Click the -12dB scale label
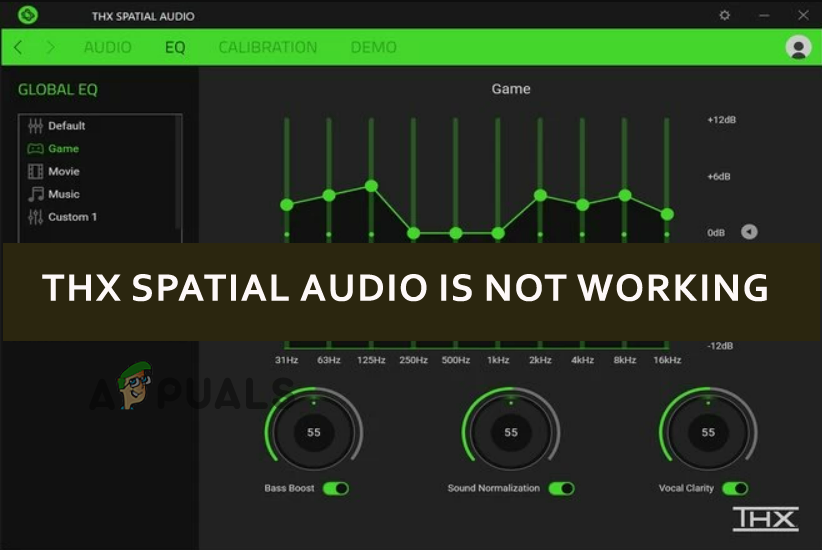 tap(720, 346)
